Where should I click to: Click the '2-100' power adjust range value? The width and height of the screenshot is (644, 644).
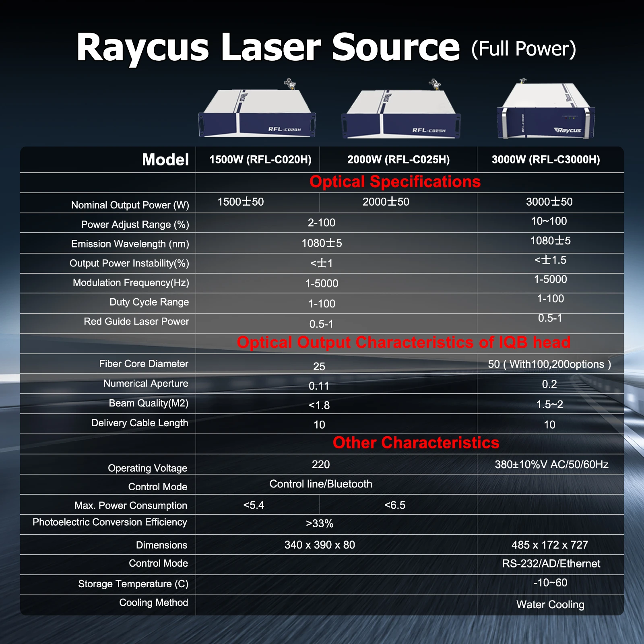tap(322, 223)
